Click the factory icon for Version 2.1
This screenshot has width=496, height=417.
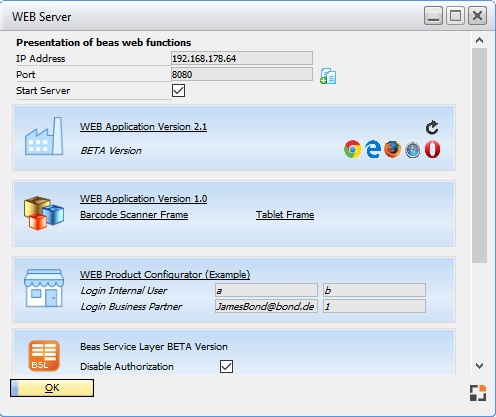[44, 136]
